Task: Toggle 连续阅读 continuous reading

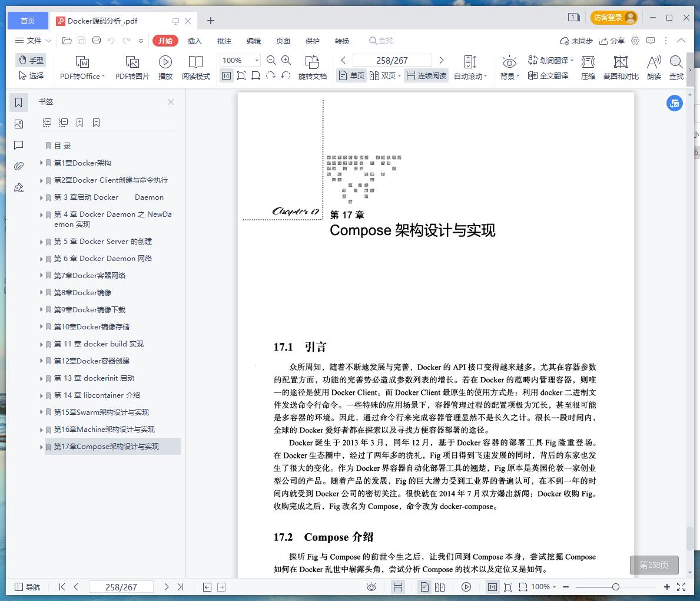Action: tap(426, 75)
